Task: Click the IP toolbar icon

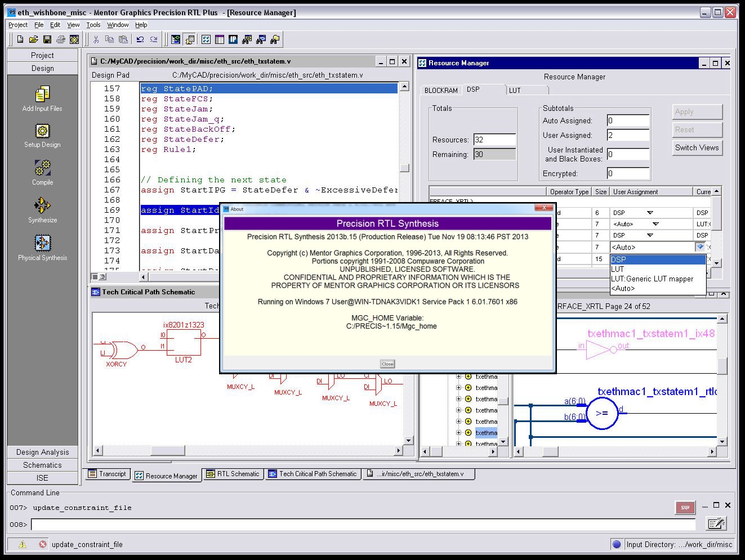Action: tap(233, 39)
